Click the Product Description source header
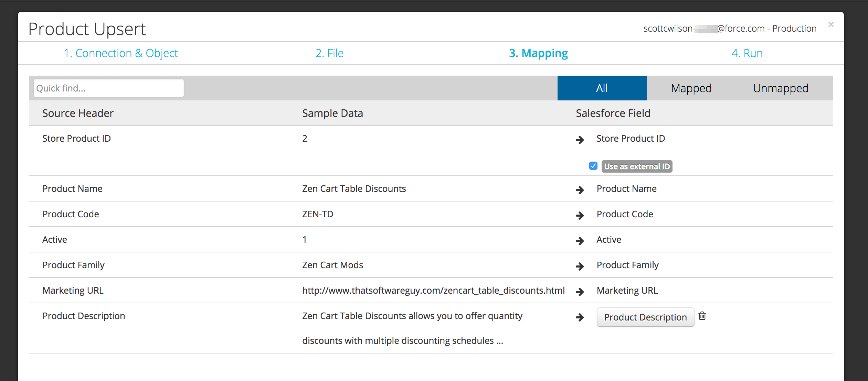868x381 pixels. 84,316
